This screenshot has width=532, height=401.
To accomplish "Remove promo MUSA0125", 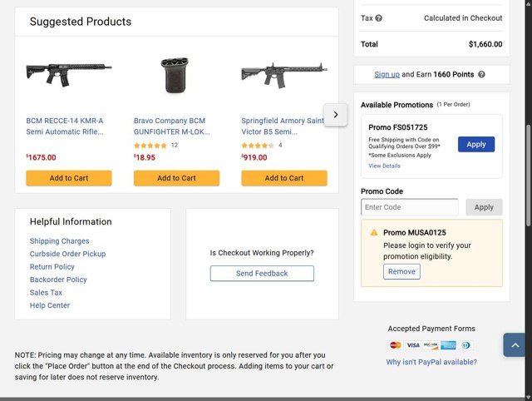I will point(401,272).
